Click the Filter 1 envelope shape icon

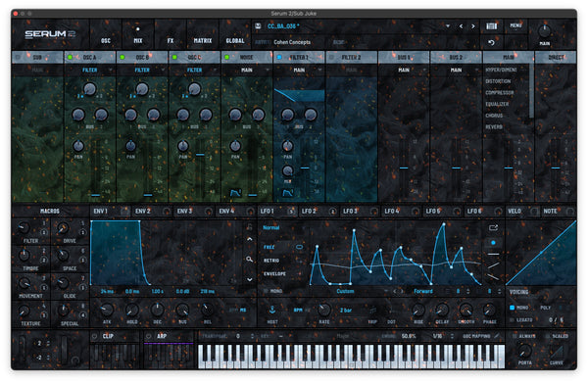[287, 193]
